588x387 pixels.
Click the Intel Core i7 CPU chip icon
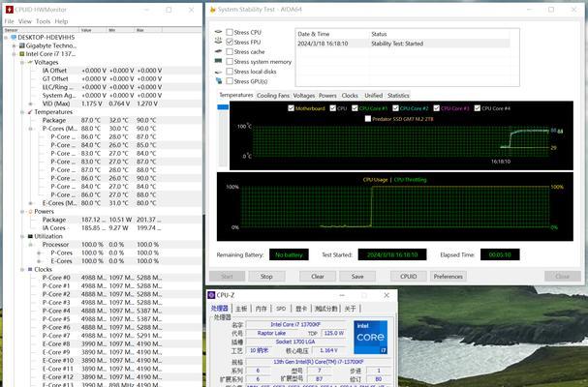click(21, 54)
